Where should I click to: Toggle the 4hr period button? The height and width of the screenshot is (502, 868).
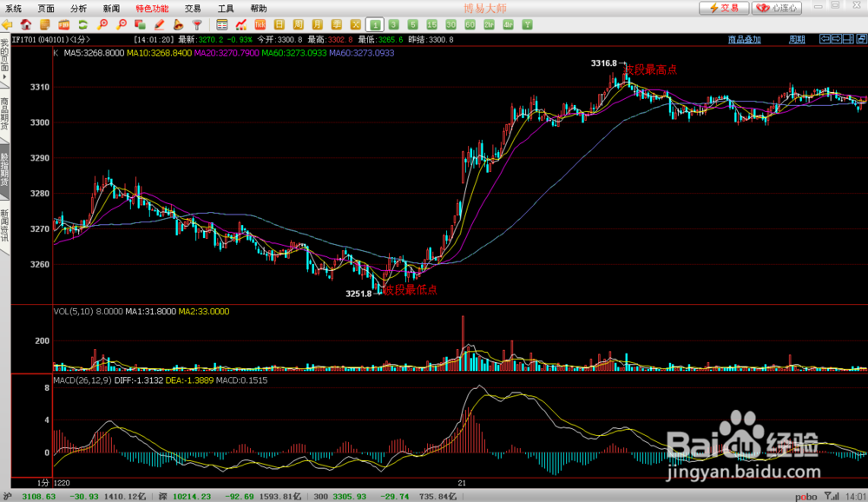pyautogui.click(x=508, y=24)
